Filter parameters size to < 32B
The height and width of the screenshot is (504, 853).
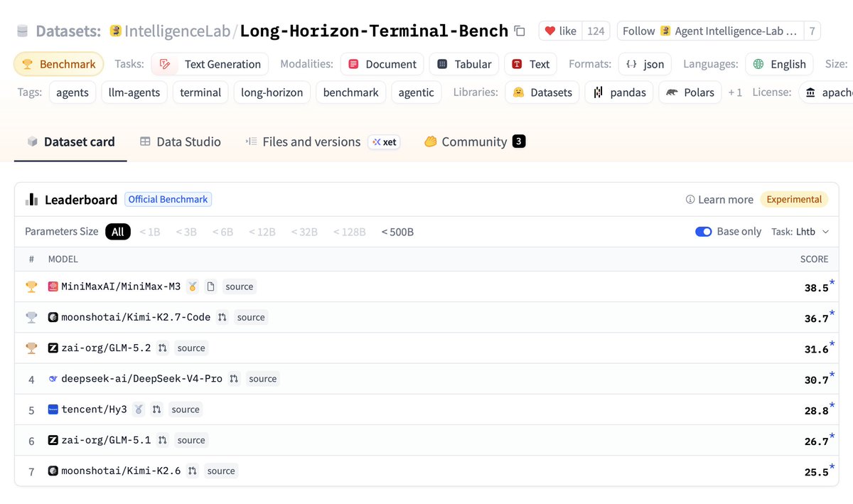304,232
